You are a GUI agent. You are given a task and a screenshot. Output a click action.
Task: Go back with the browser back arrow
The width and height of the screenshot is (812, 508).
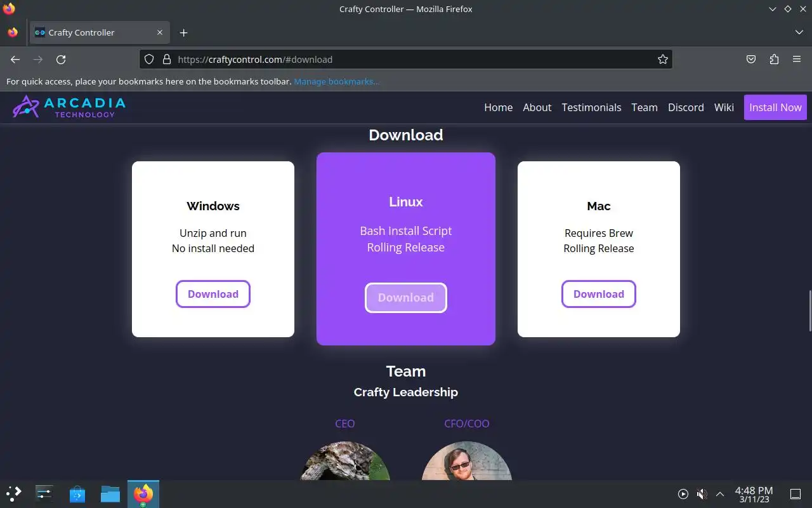pyautogui.click(x=15, y=59)
